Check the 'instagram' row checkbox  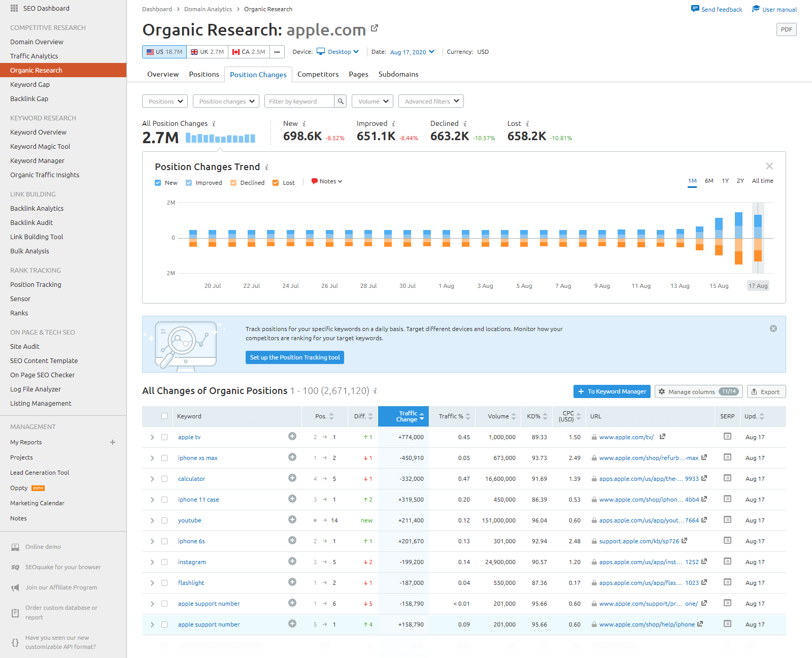tap(164, 562)
